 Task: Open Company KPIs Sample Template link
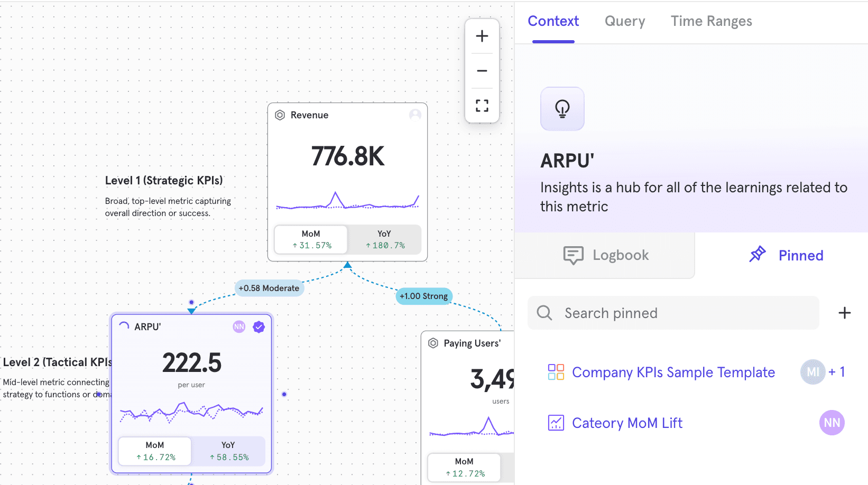pyautogui.click(x=673, y=372)
